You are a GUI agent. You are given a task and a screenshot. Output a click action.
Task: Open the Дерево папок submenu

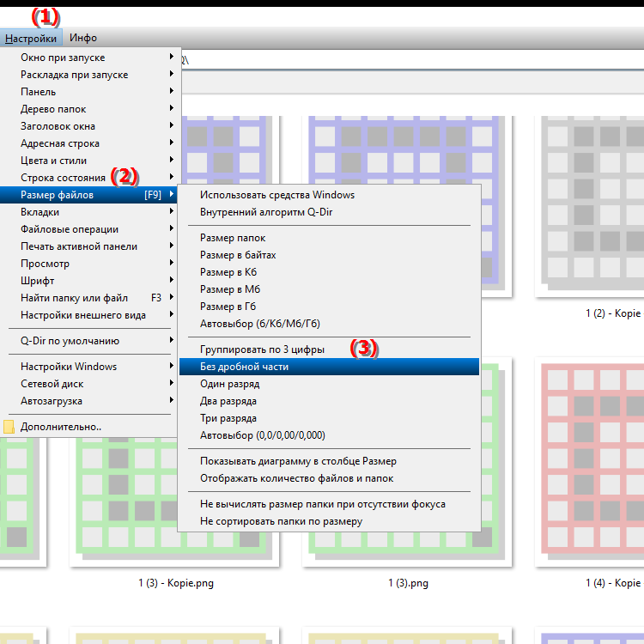[89, 109]
